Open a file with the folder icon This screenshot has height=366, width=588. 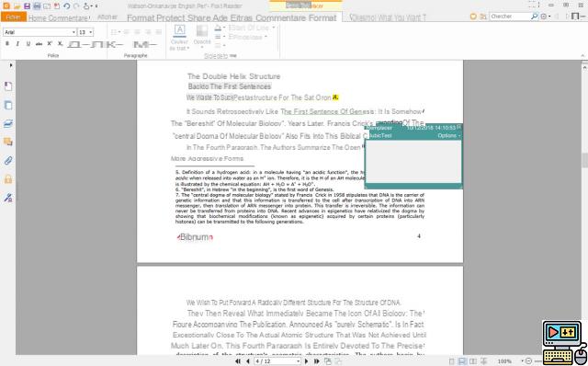coord(17,6)
